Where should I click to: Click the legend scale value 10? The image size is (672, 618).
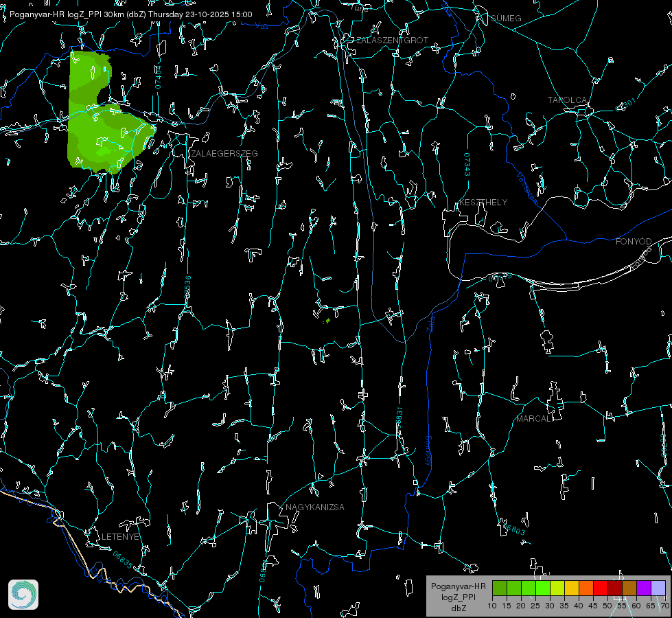pyautogui.click(x=492, y=606)
